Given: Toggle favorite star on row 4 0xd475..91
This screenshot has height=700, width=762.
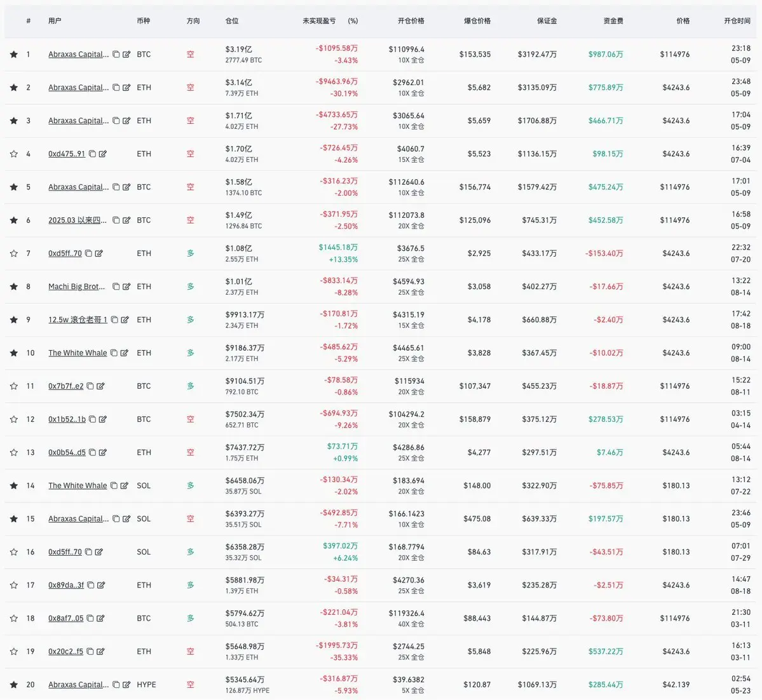Looking at the screenshot, I should pos(13,154).
